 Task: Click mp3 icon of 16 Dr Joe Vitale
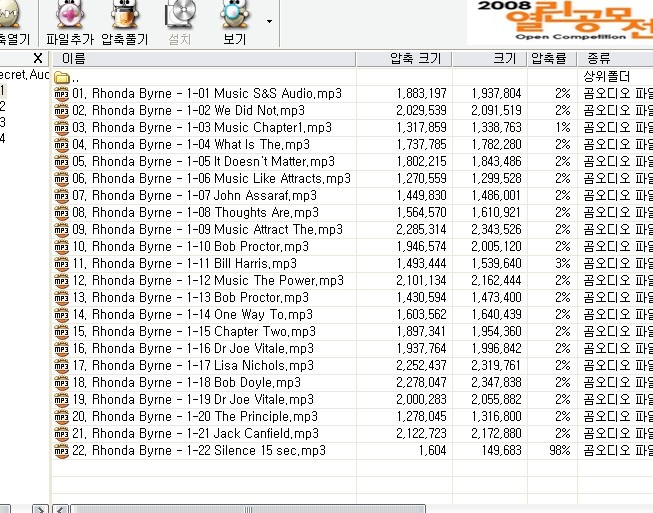coord(62,349)
